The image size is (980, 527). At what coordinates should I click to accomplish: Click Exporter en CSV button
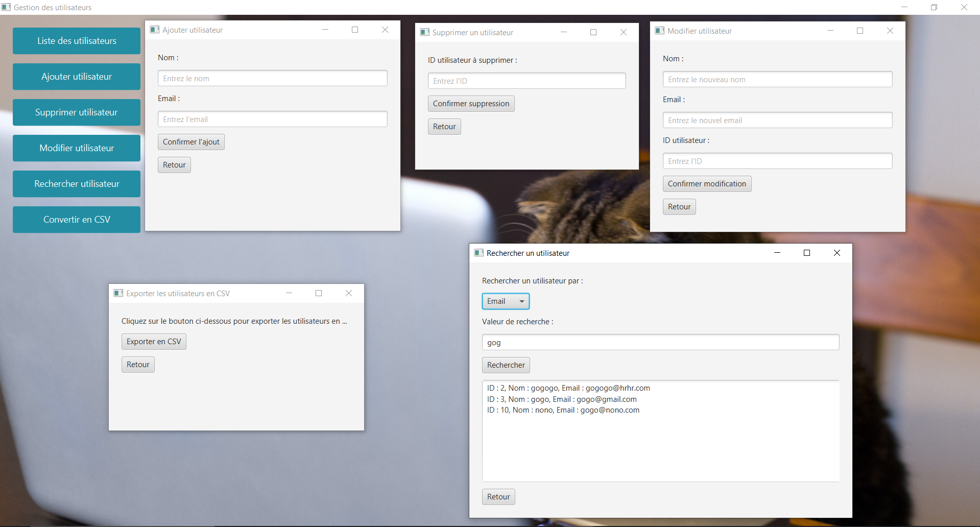[x=154, y=342]
